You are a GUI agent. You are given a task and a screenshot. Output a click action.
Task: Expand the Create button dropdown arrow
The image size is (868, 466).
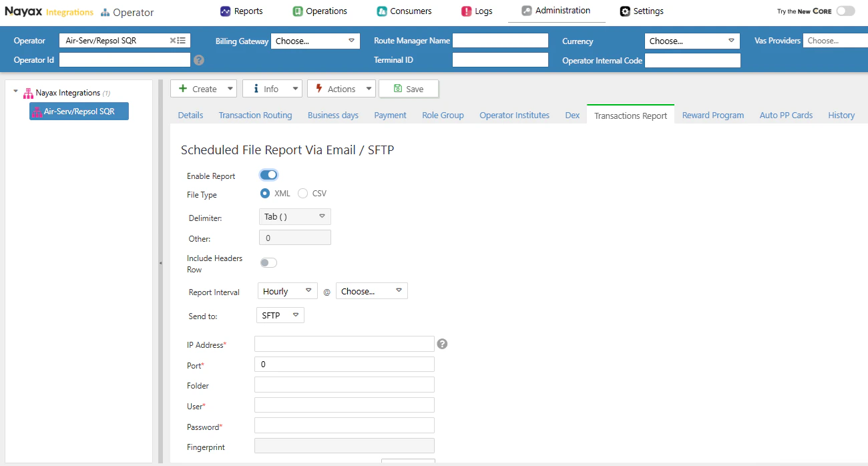[230, 89]
